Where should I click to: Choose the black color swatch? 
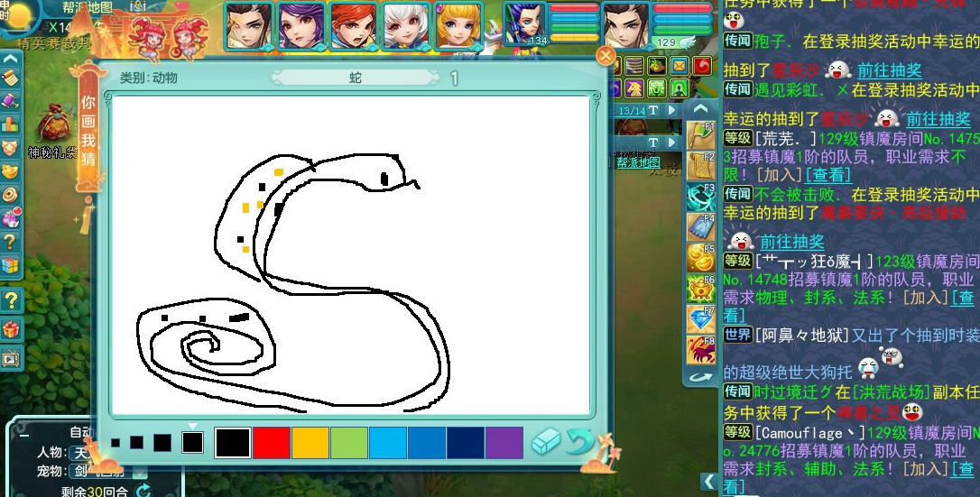[233, 443]
